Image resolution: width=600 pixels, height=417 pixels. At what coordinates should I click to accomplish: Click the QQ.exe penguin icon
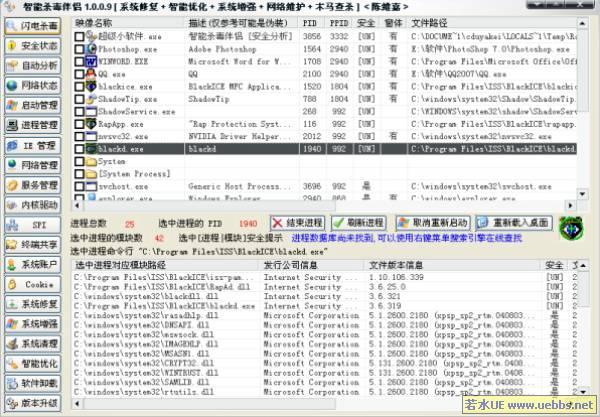click(x=91, y=74)
